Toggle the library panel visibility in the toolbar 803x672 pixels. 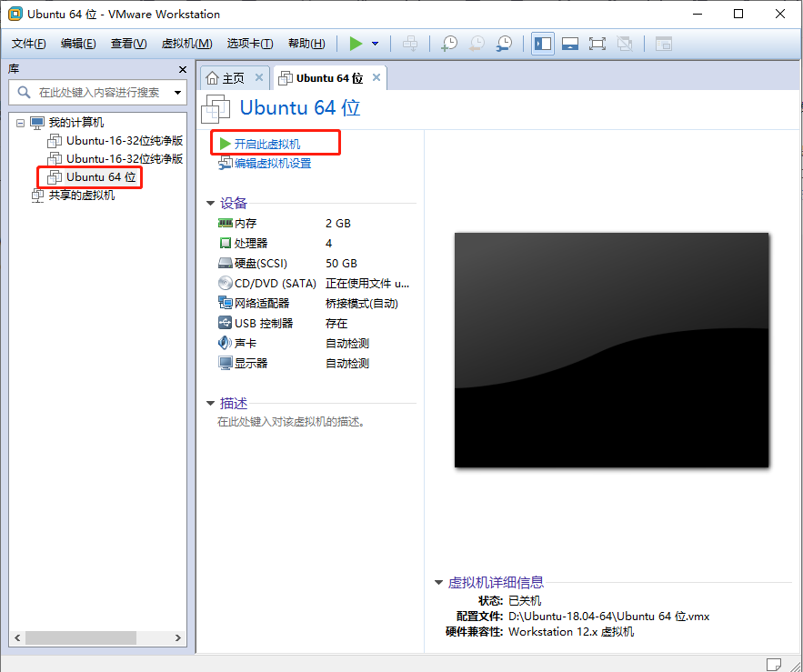[542, 43]
